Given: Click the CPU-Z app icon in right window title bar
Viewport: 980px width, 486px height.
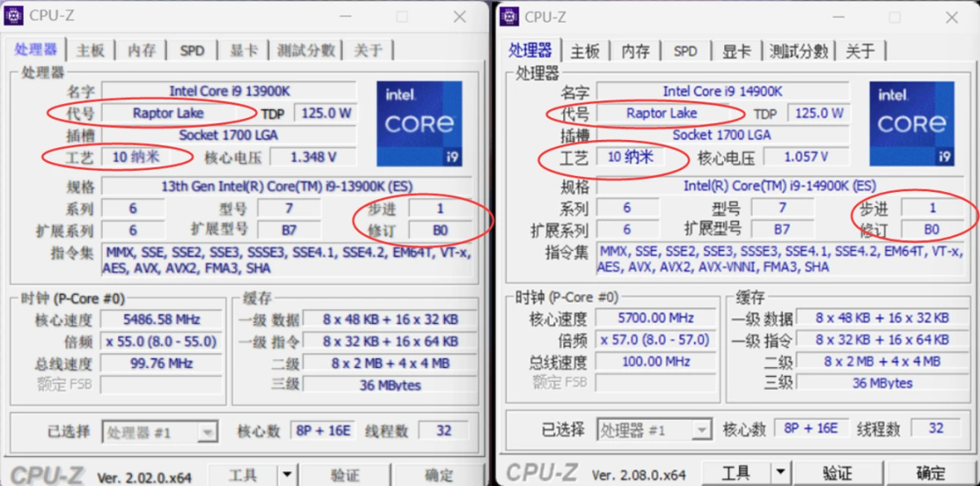Looking at the screenshot, I should point(510,16).
